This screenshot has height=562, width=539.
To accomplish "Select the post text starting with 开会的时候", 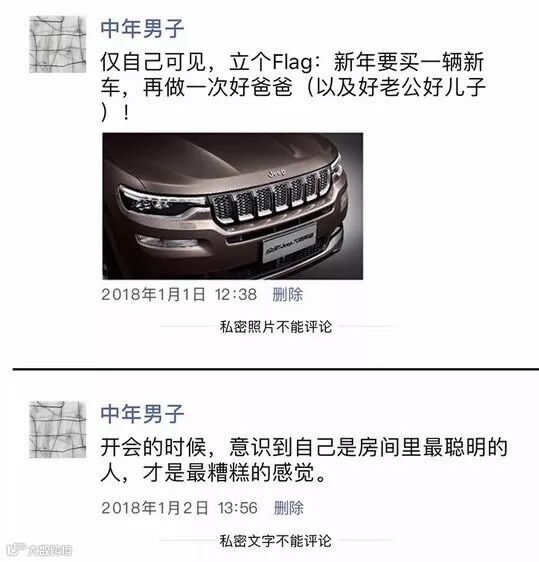I will [x=304, y=459].
